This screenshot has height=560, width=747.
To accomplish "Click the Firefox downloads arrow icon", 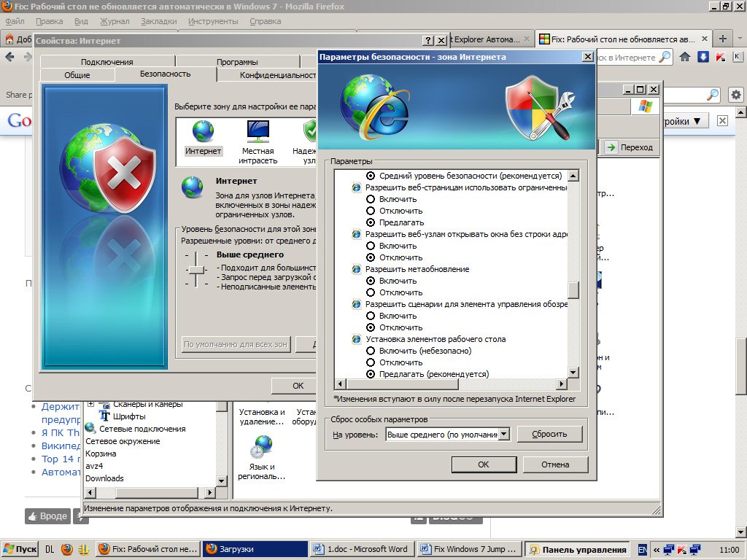I will [x=703, y=57].
